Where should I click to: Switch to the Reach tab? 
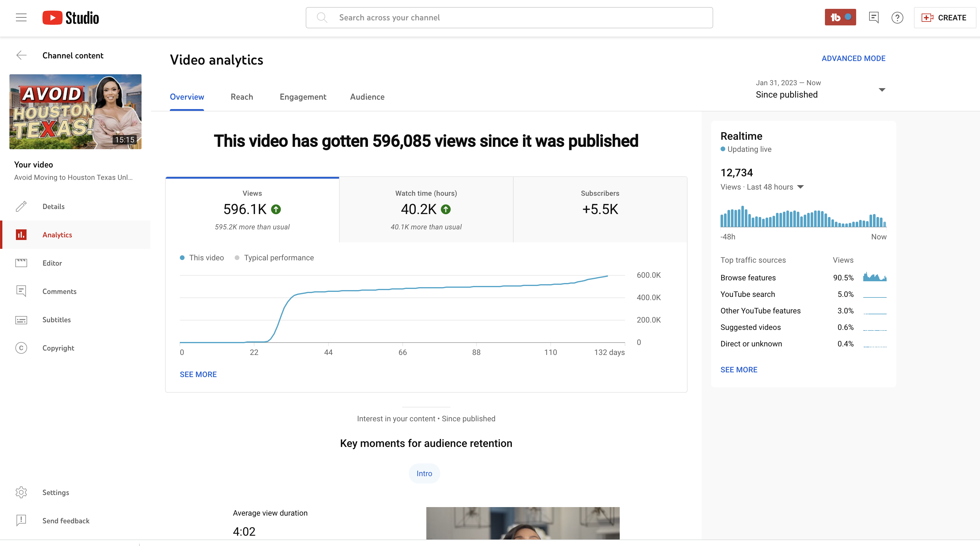tap(241, 97)
